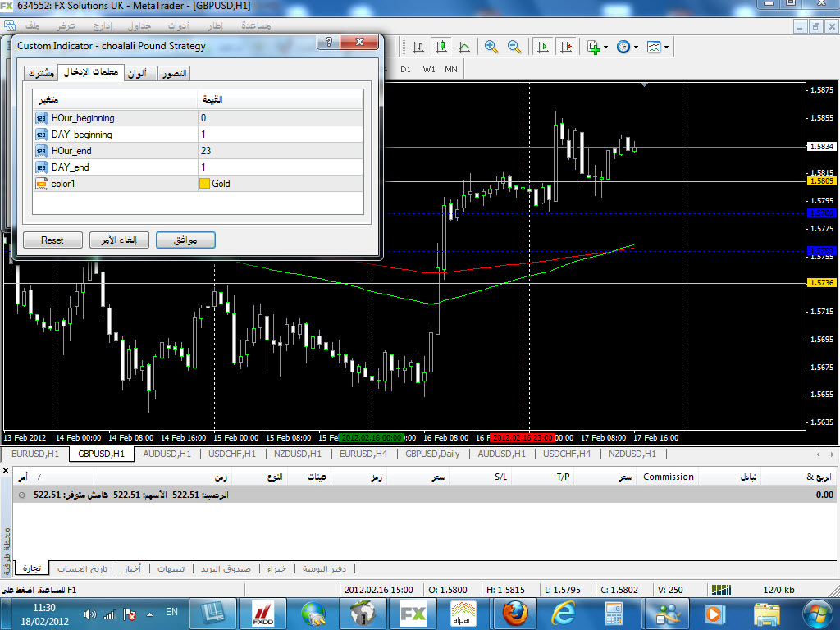
Task: Toggle chart auto scroll icon
Action: [x=543, y=47]
